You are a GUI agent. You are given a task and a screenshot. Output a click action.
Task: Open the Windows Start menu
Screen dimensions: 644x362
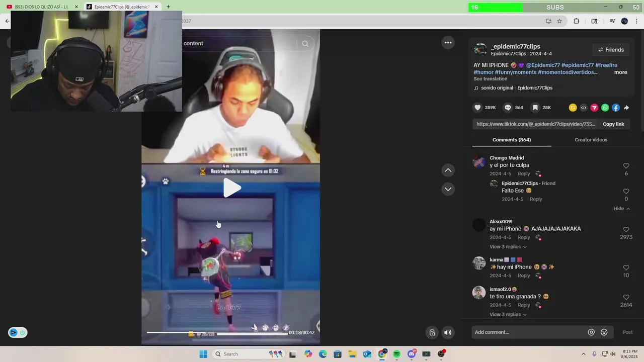(x=203, y=354)
